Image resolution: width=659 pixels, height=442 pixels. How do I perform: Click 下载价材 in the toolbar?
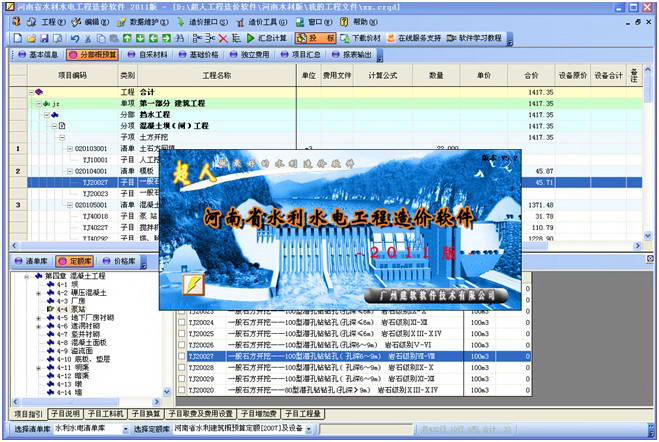[361, 38]
